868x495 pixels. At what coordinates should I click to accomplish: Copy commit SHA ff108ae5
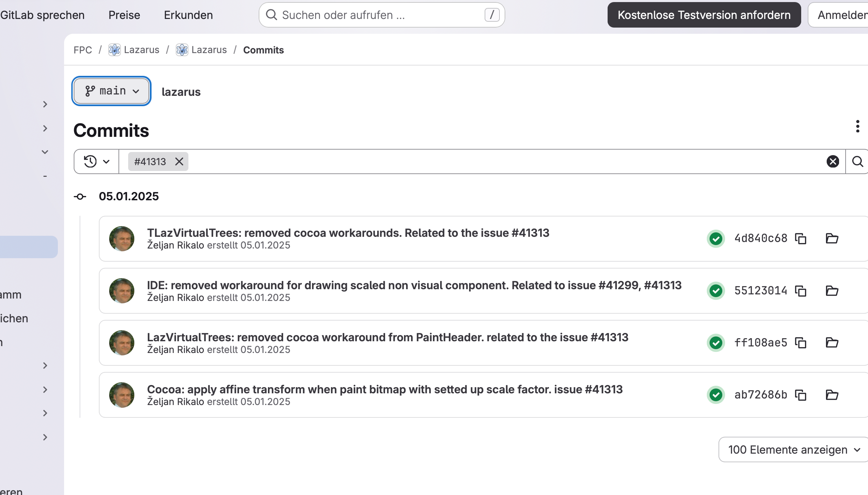800,343
